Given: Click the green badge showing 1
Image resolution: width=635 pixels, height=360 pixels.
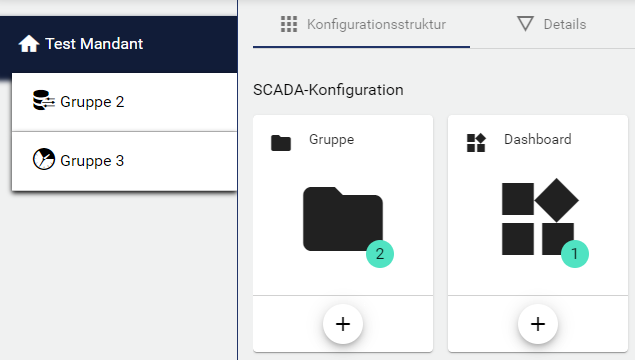Looking at the screenshot, I should coord(575,254).
